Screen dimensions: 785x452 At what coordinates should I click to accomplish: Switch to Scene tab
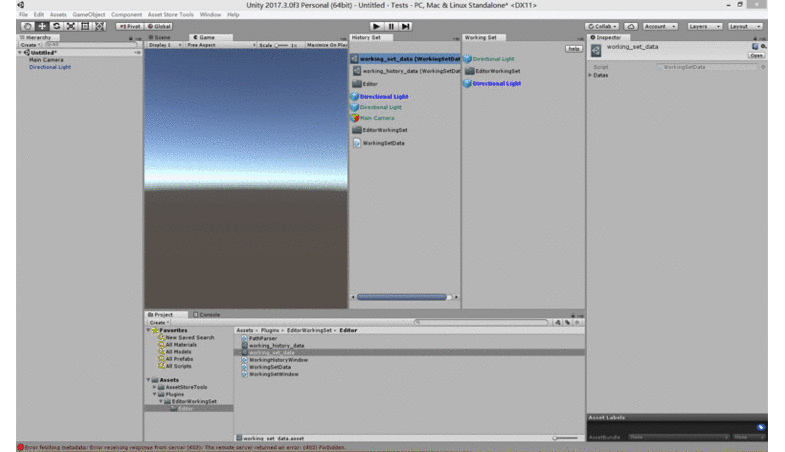[x=160, y=38]
